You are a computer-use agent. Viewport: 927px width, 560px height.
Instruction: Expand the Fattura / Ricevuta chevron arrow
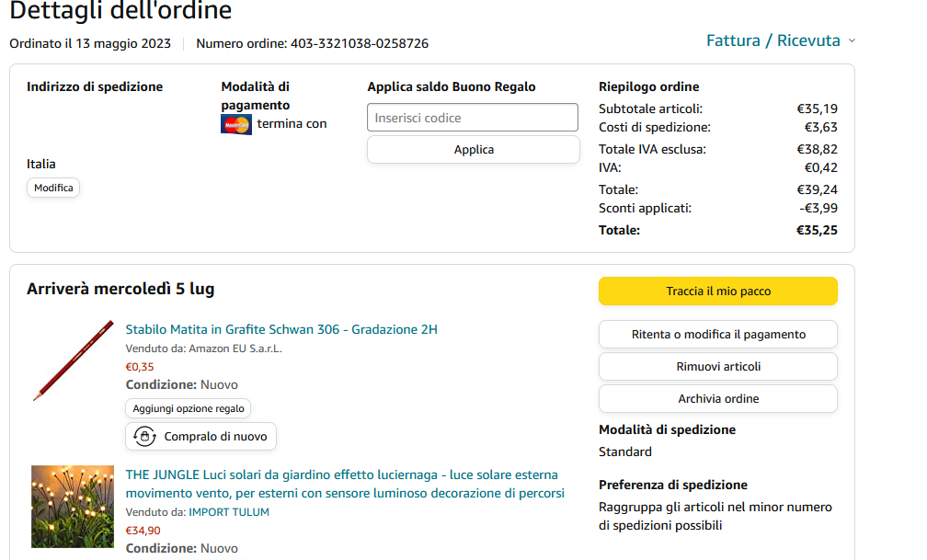852,41
